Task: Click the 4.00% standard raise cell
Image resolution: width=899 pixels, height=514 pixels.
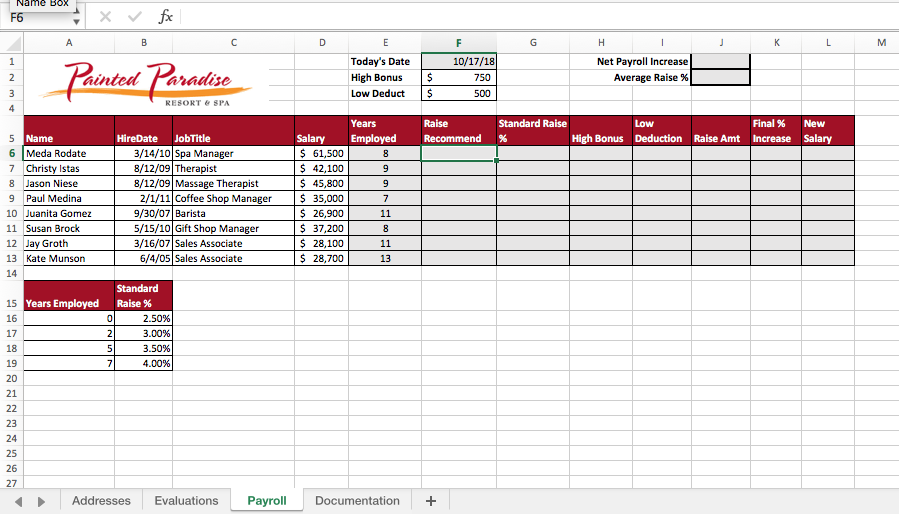Action: tap(143, 363)
